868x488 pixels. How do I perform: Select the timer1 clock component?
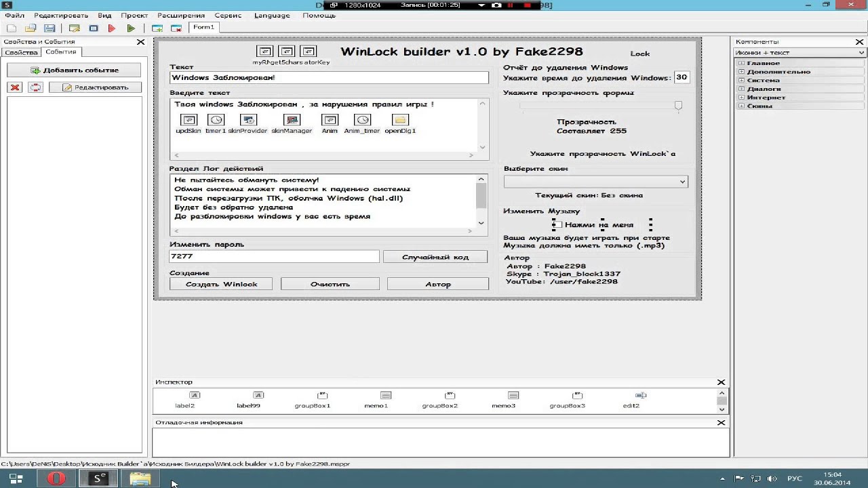216,120
